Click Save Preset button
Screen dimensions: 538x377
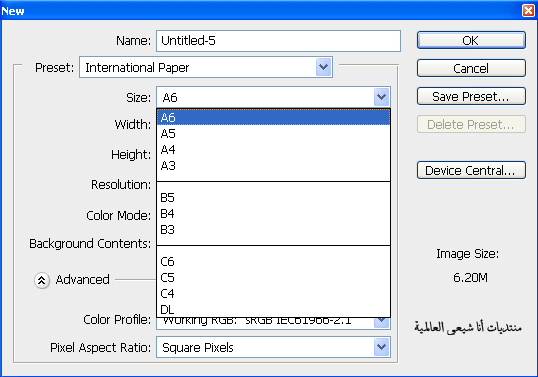pos(471,96)
